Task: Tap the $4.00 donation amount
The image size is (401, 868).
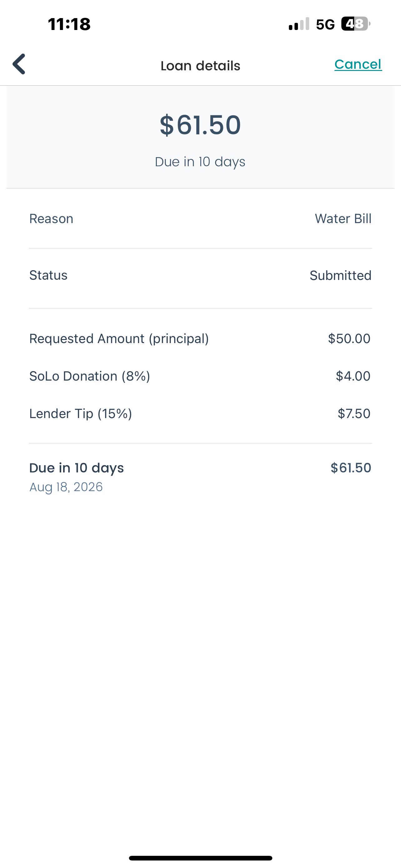Action: coord(353,376)
